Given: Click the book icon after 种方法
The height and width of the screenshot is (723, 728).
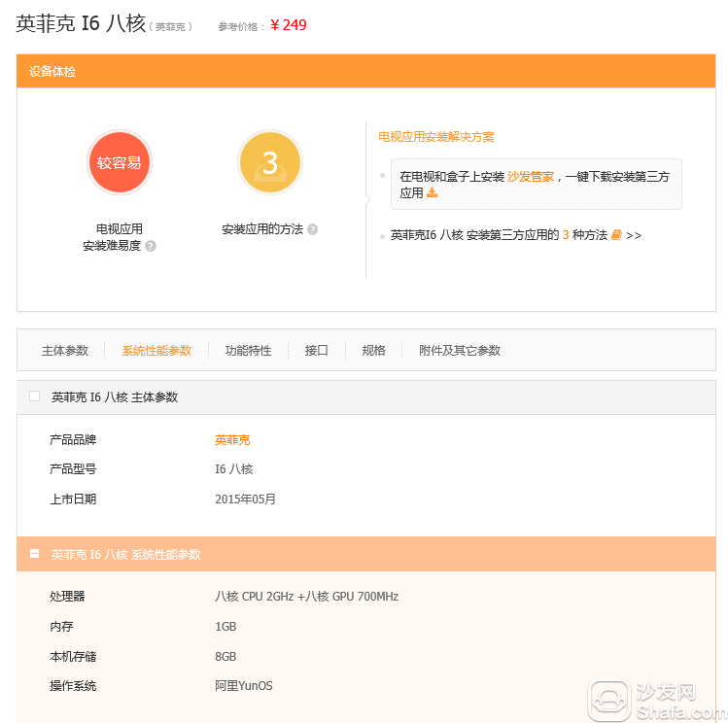Looking at the screenshot, I should tap(616, 235).
